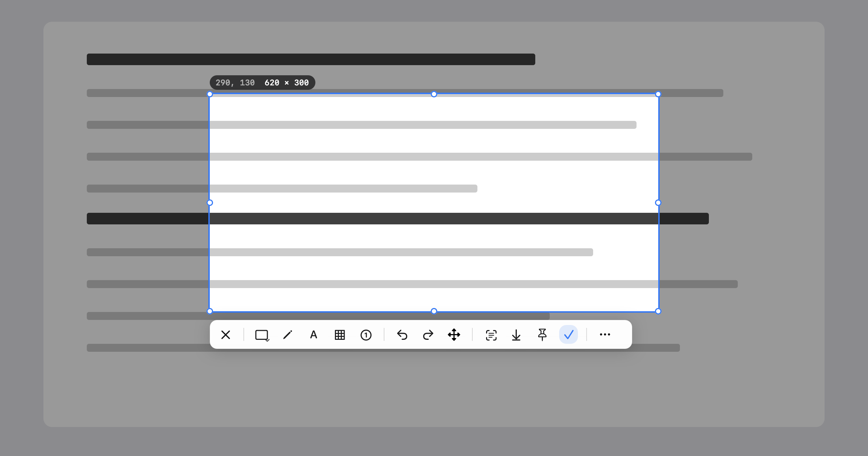Cancel the screenshot with the X icon
The width and height of the screenshot is (868, 456).
pyautogui.click(x=226, y=335)
